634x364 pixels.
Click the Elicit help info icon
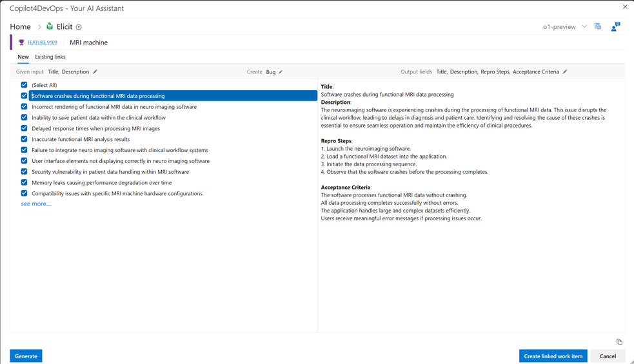click(79, 27)
